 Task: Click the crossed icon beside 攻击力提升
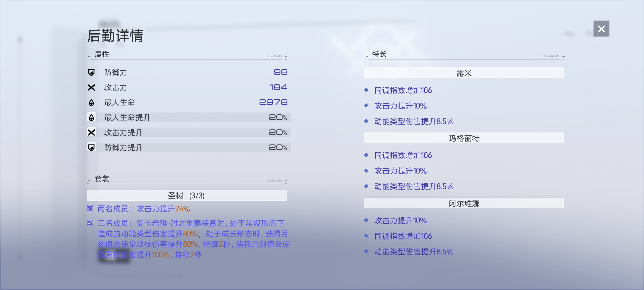pyautogui.click(x=92, y=132)
